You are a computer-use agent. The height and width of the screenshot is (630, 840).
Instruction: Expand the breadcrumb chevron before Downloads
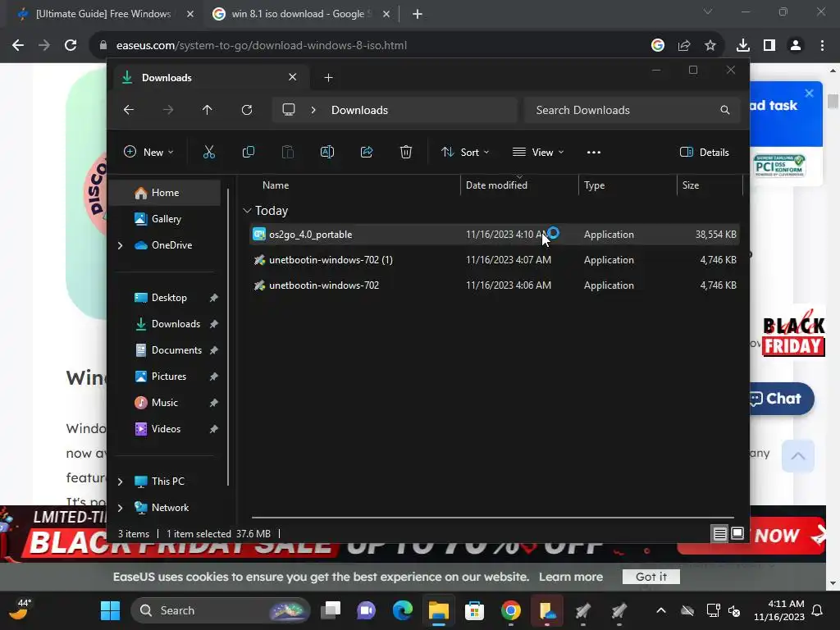(x=313, y=110)
